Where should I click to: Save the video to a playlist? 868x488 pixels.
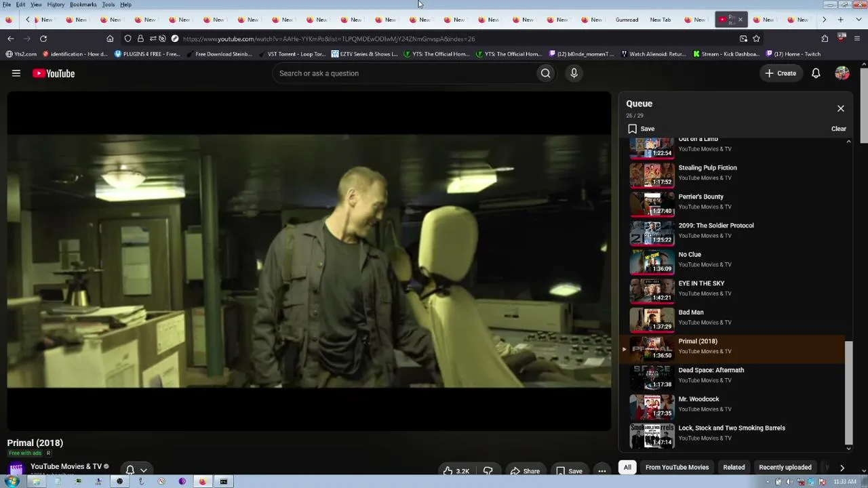pyautogui.click(x=569, y=471)
